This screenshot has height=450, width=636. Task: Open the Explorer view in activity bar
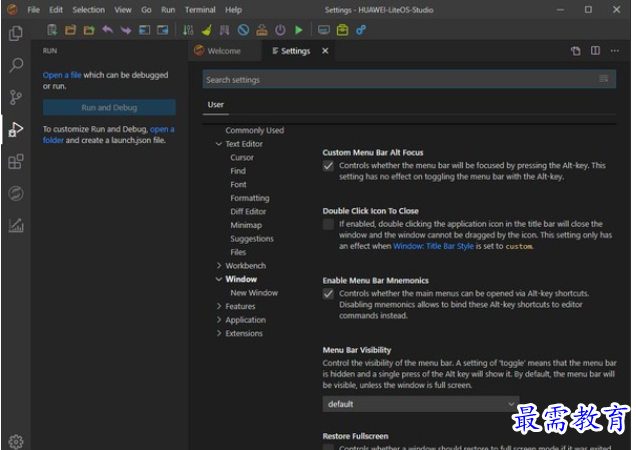(x=15, y=33)
